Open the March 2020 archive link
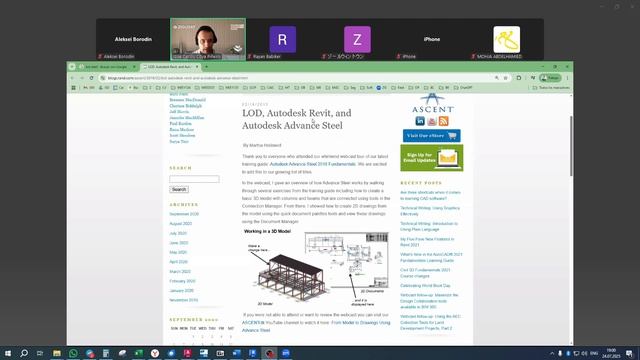This screenshot has width=640, height=360. pyautogui.click(x=180, y=271)
